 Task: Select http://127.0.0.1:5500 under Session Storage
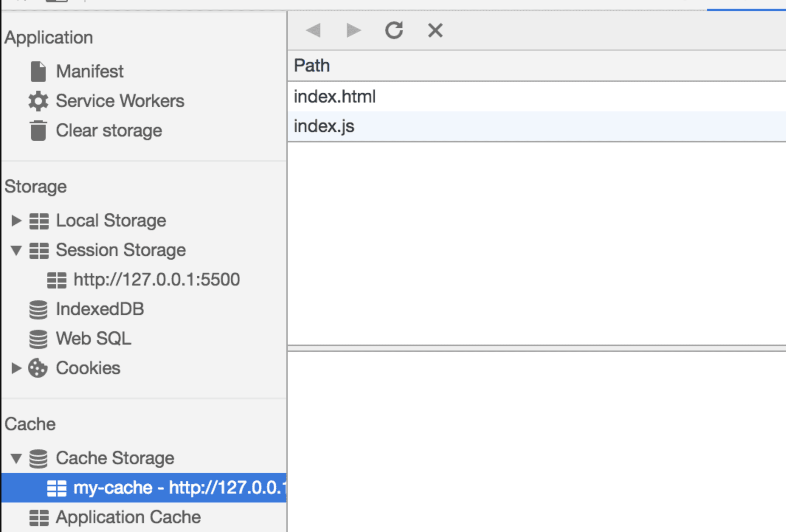(x=156, y=280)
